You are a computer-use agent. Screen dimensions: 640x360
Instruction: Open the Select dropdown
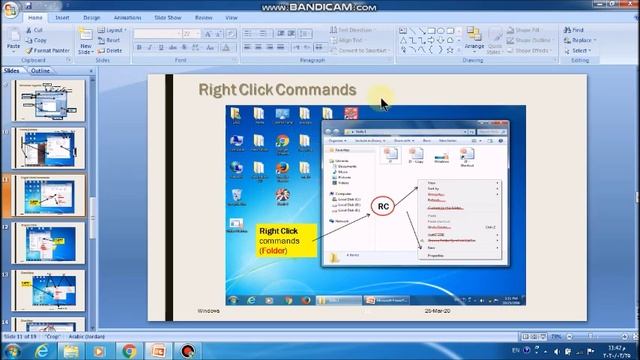coord(578,51)
